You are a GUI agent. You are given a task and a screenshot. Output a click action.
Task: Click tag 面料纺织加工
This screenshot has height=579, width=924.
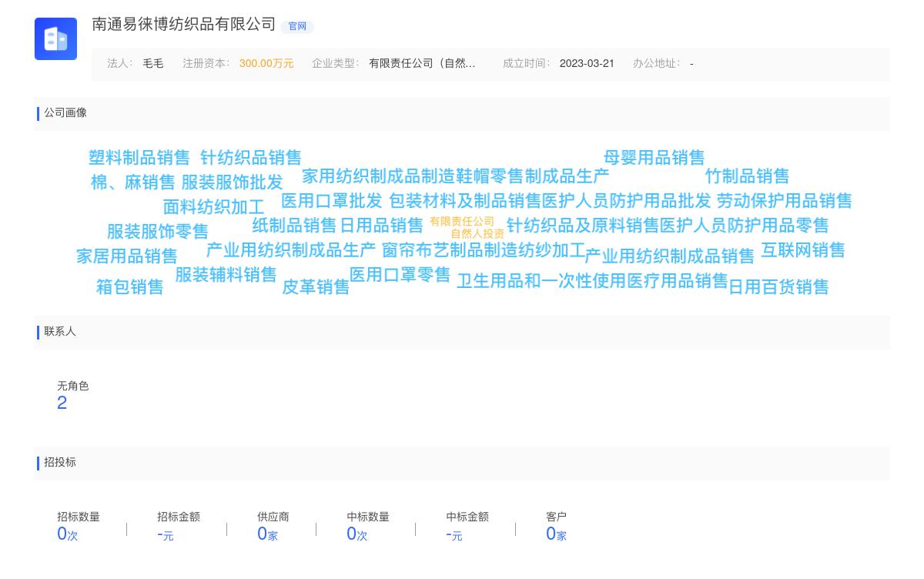pos(214,207)
